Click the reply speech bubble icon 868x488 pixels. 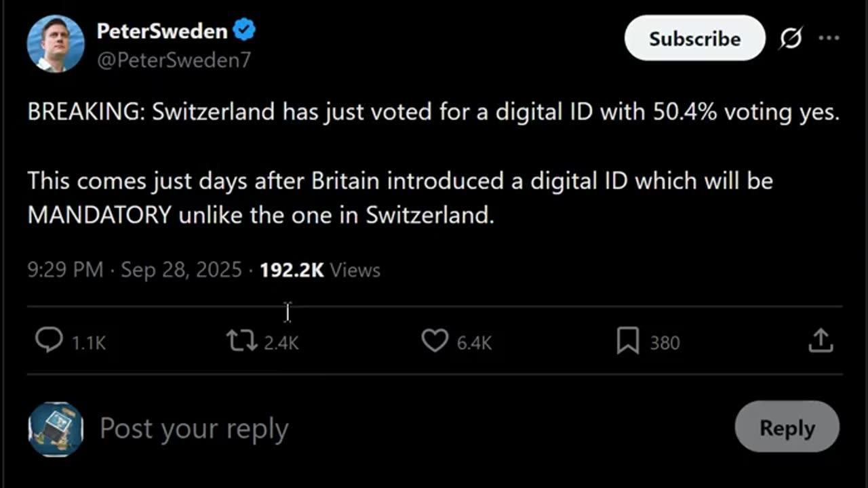pyautogui.click(x=49, y=341)
